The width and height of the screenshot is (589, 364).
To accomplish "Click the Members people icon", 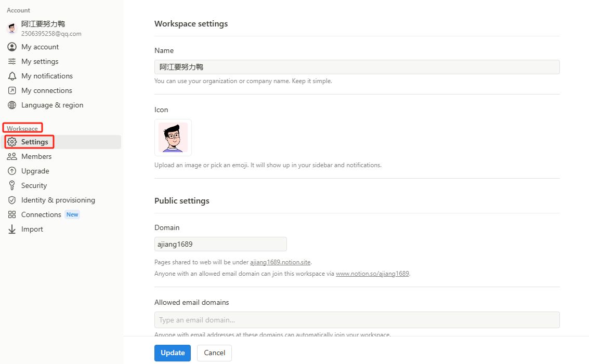I will coord(12,156).
